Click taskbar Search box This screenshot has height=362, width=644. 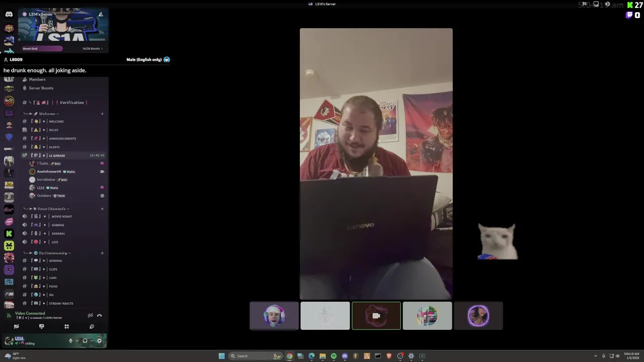point(255,356)
